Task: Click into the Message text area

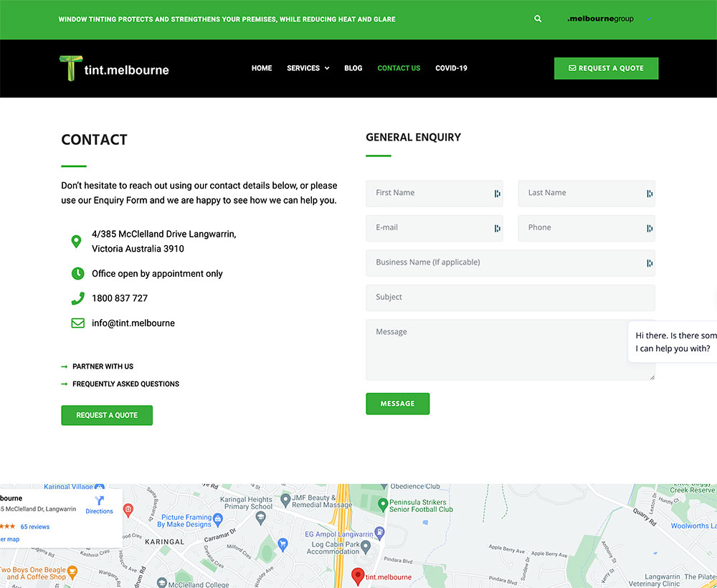Action: coord(511,350)
